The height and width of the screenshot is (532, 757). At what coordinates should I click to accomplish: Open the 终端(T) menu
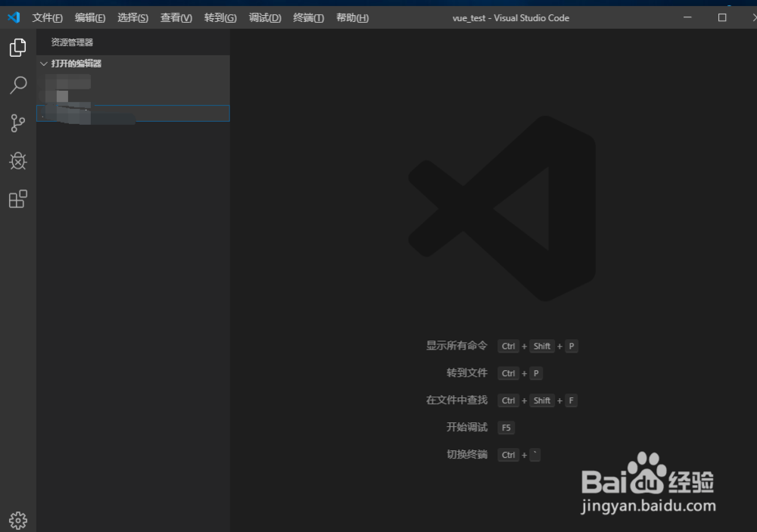click(309, 18)
